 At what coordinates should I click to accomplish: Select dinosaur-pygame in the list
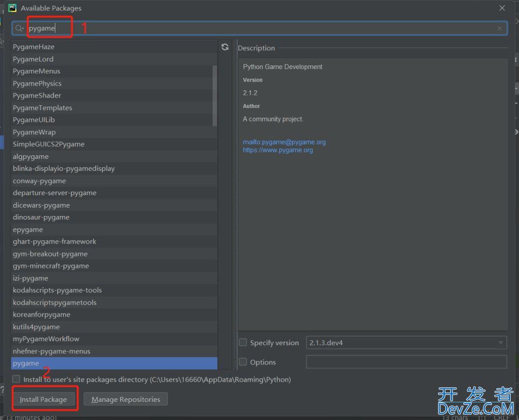tap(114, 217)
